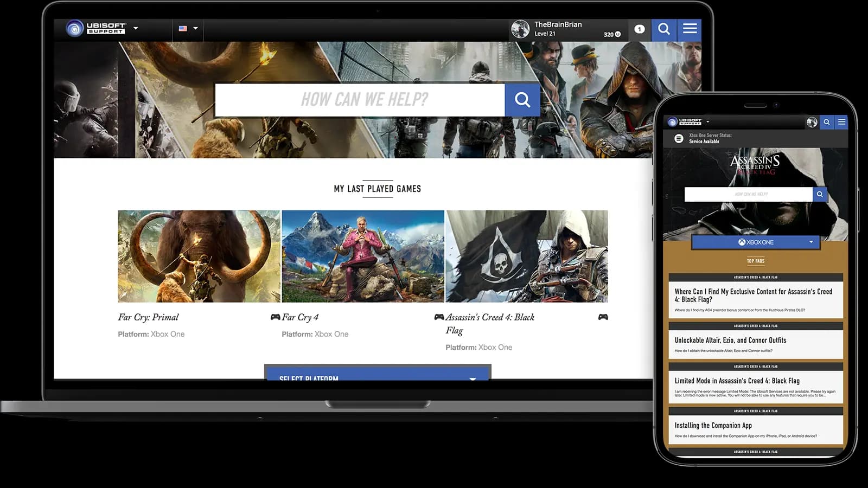Open the hamburger menu on the phone
Screen dimensions: 868x488
tap(841, 122)
